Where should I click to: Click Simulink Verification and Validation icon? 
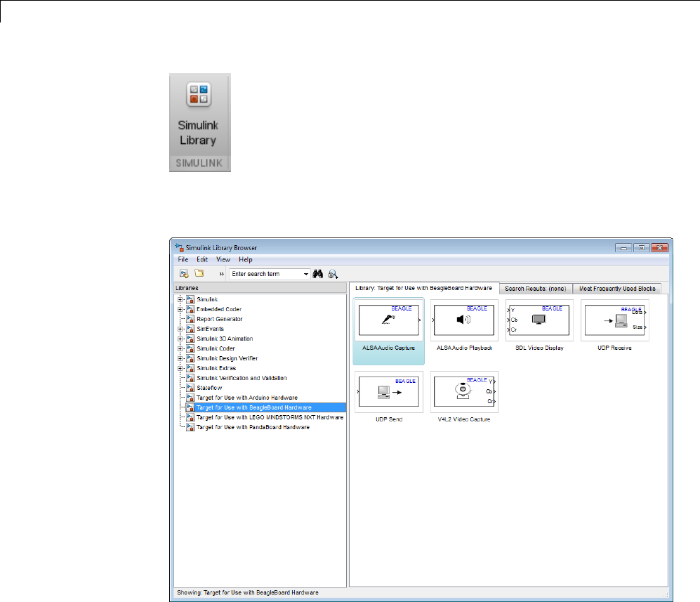(190, 378)
